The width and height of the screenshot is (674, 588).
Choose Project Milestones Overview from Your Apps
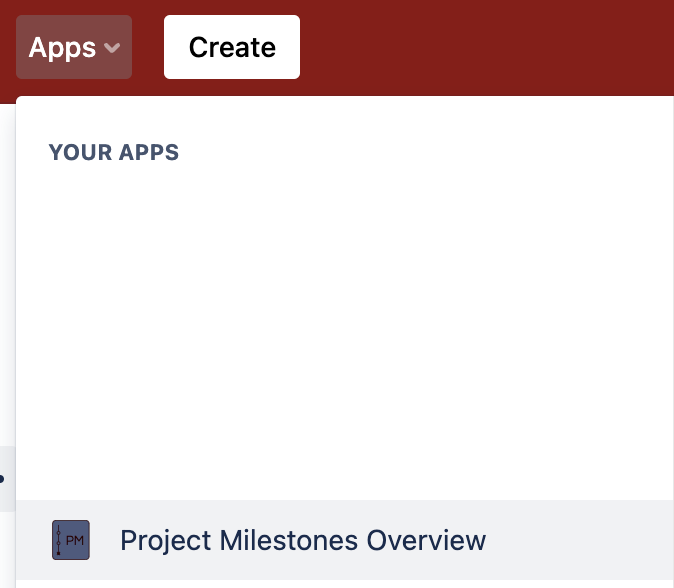click(x=302, y=540)
